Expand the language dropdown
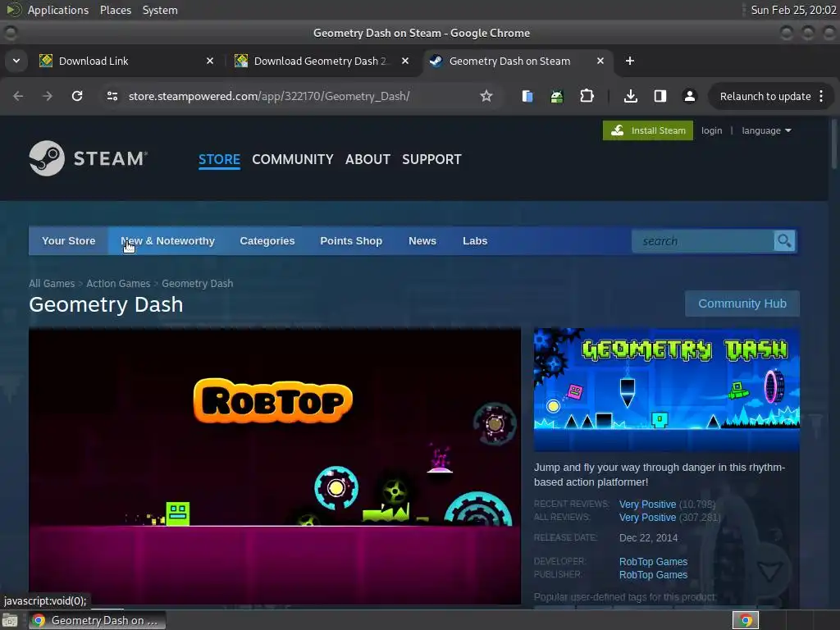 (x=766, y=130)
